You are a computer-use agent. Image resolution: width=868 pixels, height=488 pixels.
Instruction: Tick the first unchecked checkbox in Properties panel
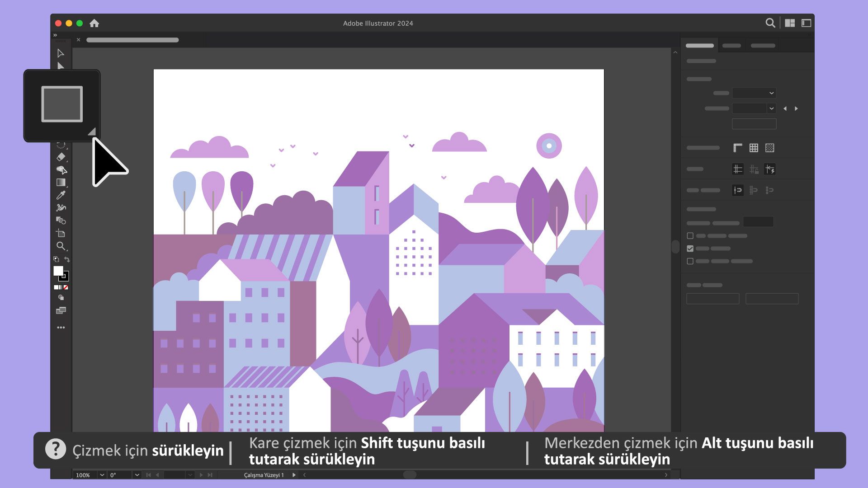690,235
